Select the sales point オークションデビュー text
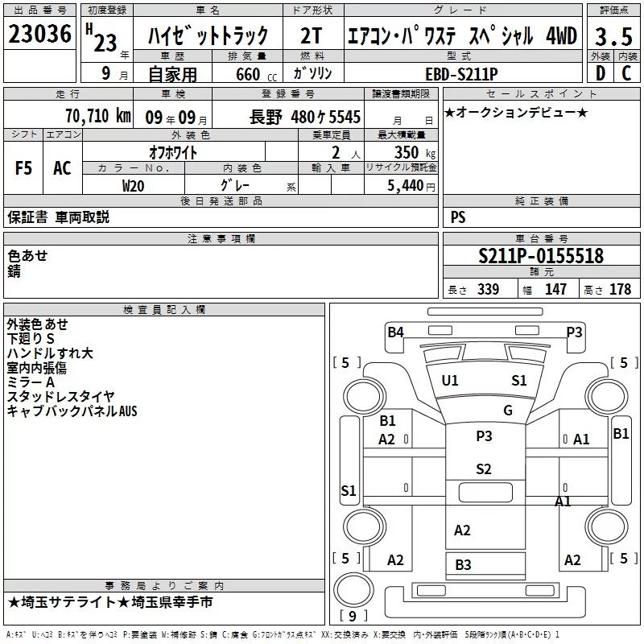Screen dimensions: 644x644 click(516, 112)
